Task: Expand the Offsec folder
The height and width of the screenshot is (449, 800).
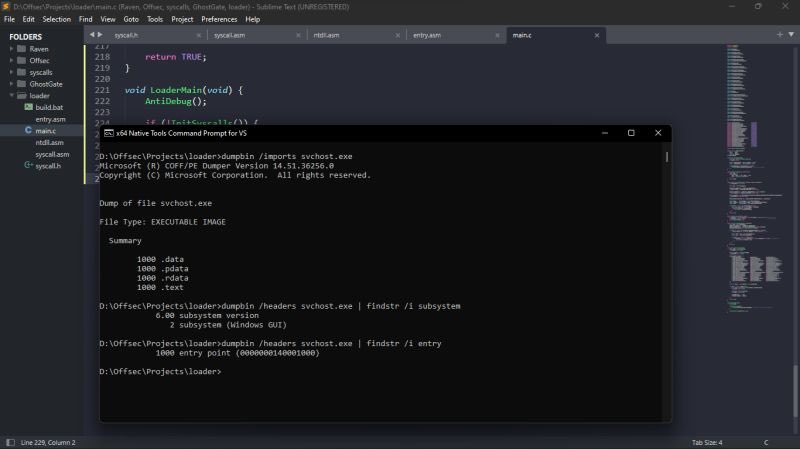Action: tap(11, 60)
